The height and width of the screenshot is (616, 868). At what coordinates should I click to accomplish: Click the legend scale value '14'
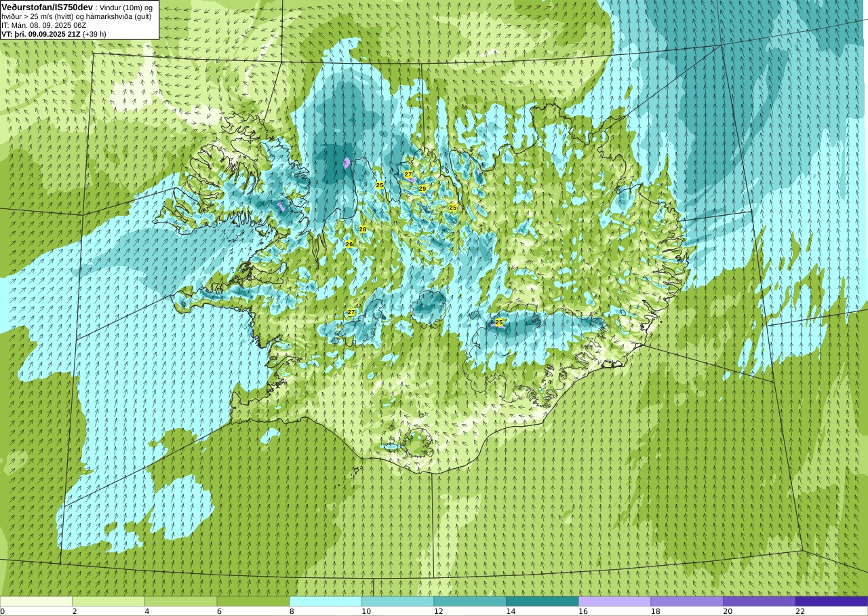coord(511,611)
